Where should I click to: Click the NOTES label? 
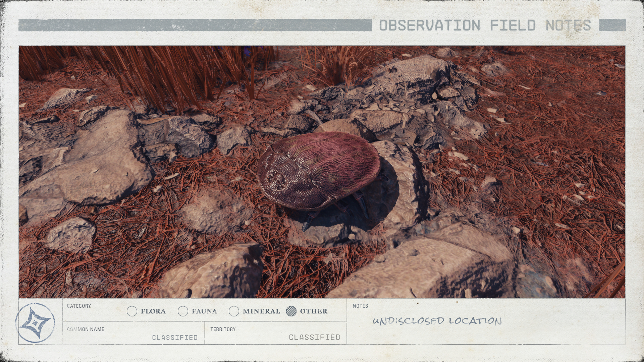(360, 306)
